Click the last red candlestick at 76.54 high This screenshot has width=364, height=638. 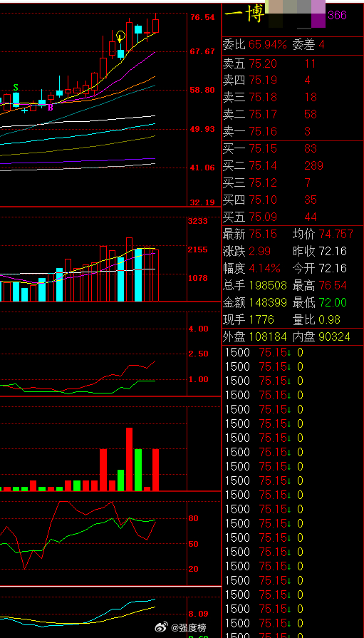tap(156, 25)
